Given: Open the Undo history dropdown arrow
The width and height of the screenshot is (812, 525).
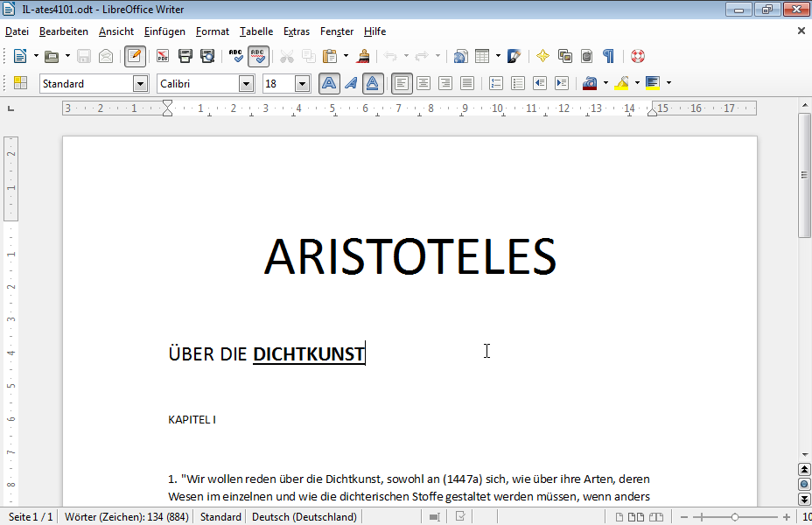Looking at the screenshot, I should 406,56.
